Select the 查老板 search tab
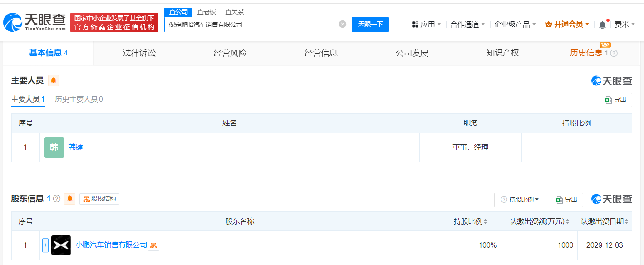Viewport: 644px width, 265px height. tap(206, 12)
